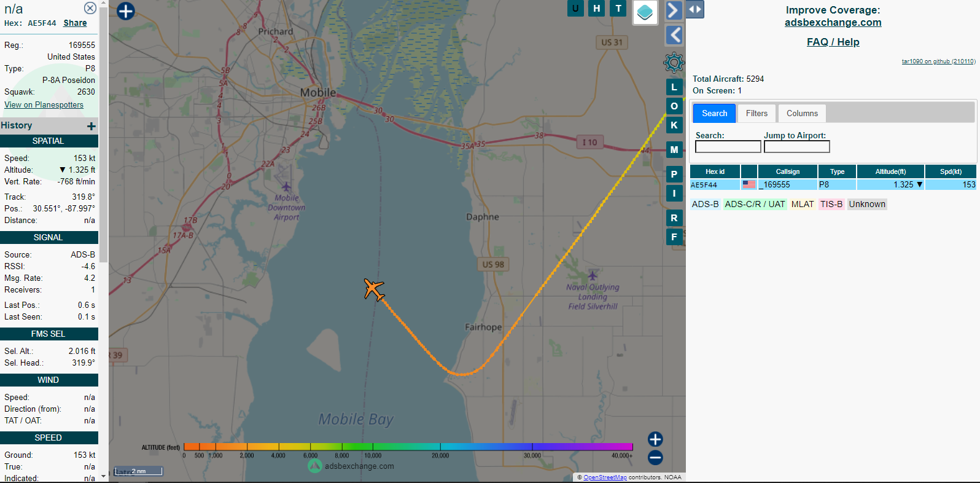Click the ADS-C/R / UAT legend label
Screen dimensions: 980x483
755,204
